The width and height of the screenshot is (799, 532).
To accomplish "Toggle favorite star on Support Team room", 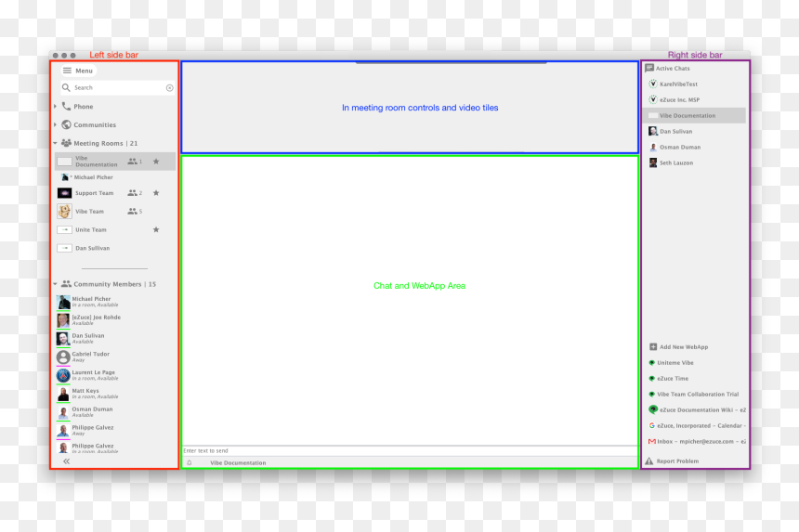I will click(x=156, y=193).
